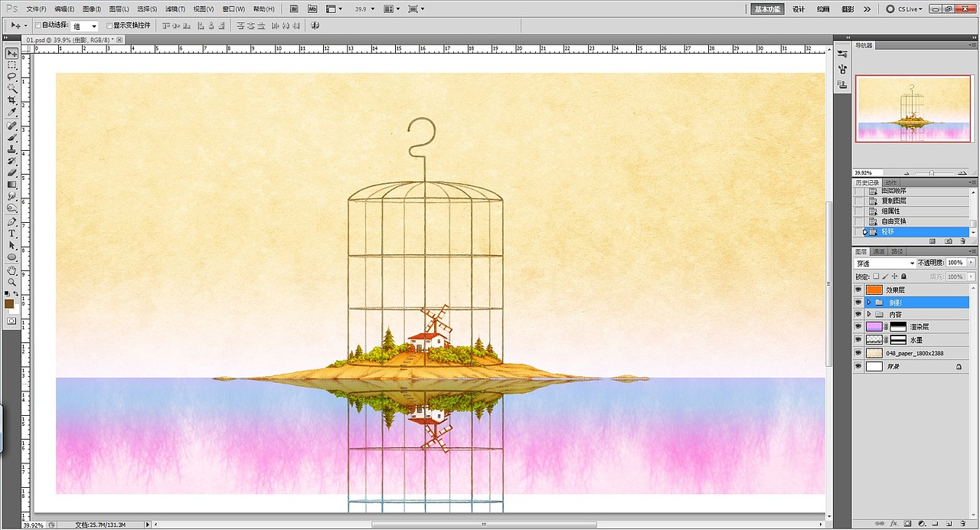Select the Hand tool

point(12,270)
